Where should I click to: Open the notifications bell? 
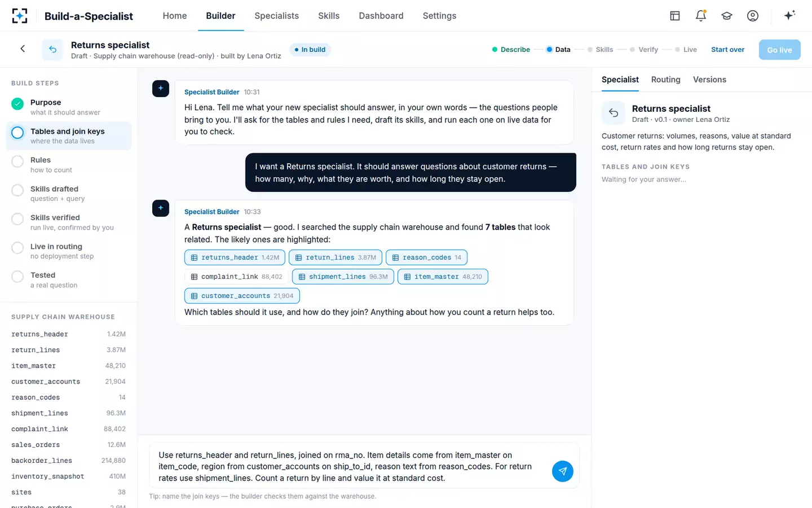(x=701, y=16)
